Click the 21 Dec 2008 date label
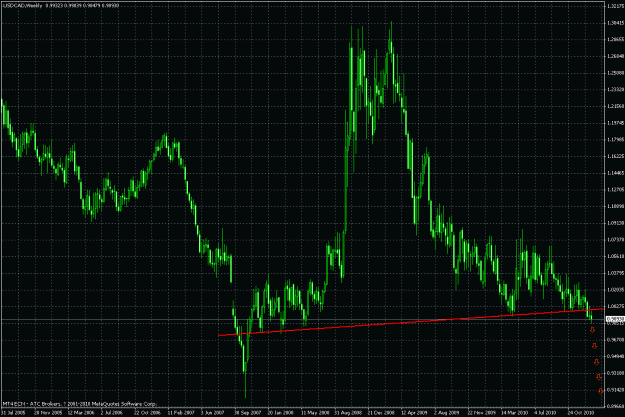This screenshot has height=417, width=625. coord(381,413)
